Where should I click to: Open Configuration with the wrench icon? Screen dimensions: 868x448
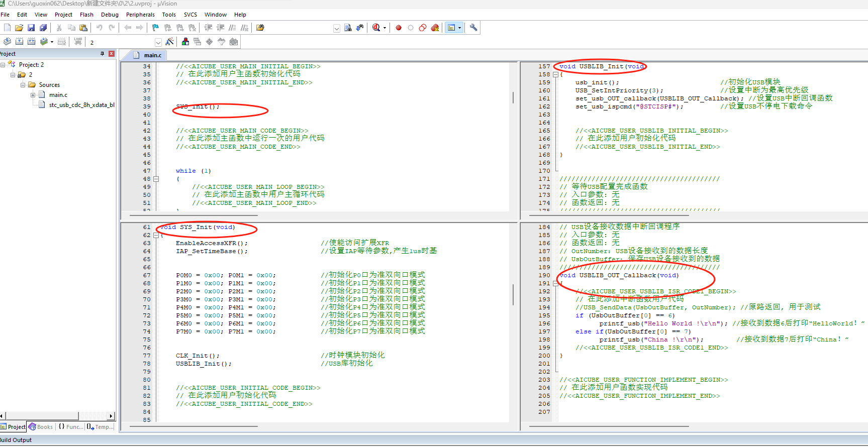point(473,28)
